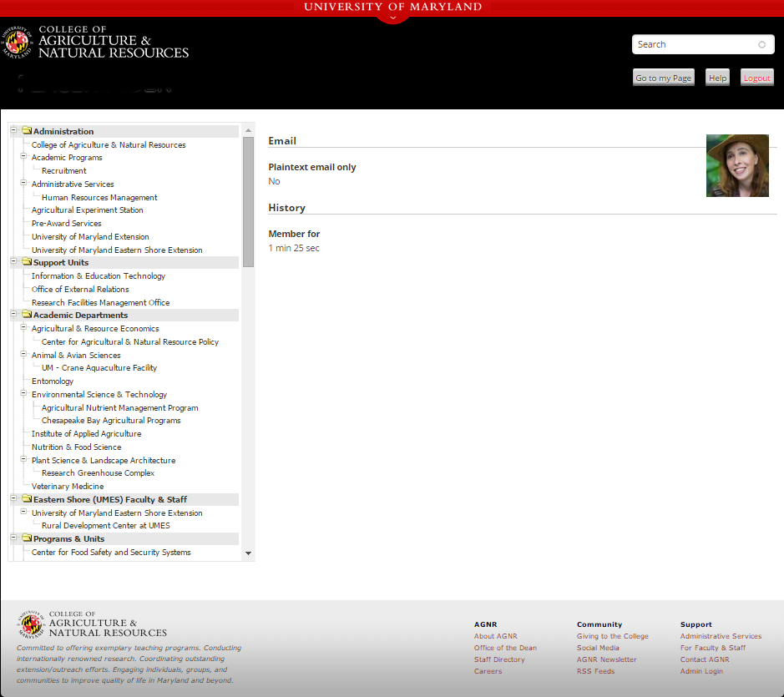Click the Logout button

click(757, 78)
